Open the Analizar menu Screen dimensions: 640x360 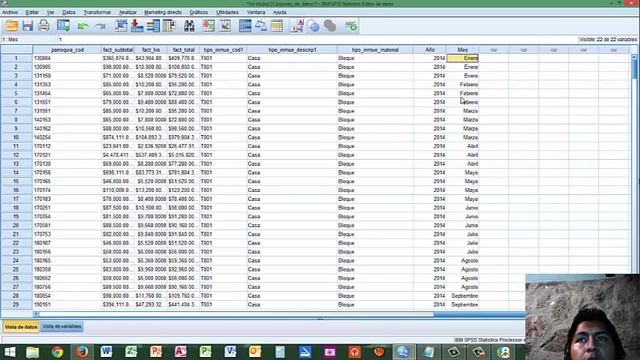click(127, 12)
